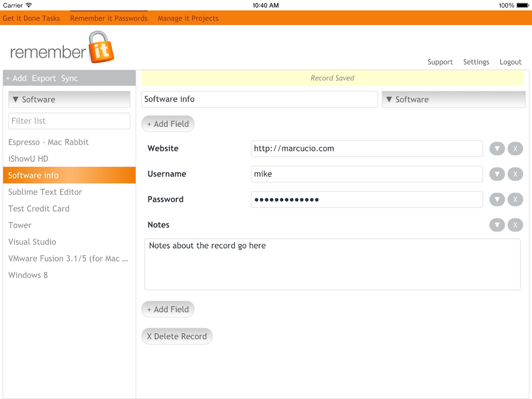Click the masked Password field
This screenshot has height=399, width=532.
point(367,199)
